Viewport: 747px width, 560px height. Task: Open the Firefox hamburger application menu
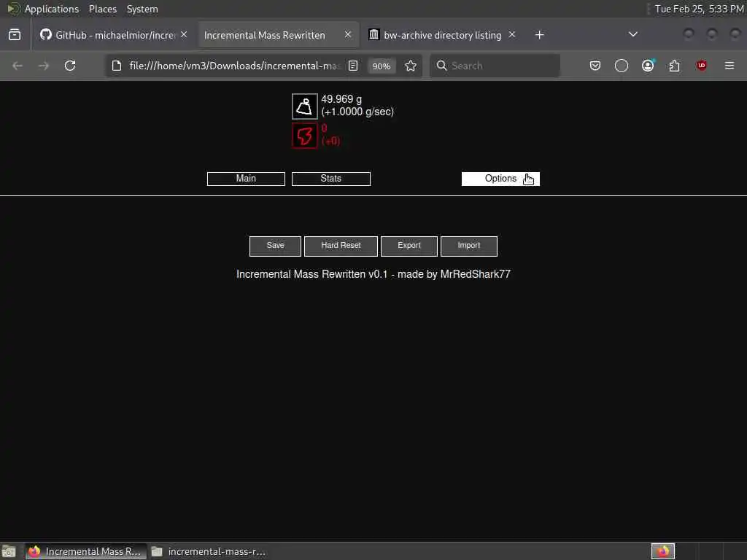(729, 66)
